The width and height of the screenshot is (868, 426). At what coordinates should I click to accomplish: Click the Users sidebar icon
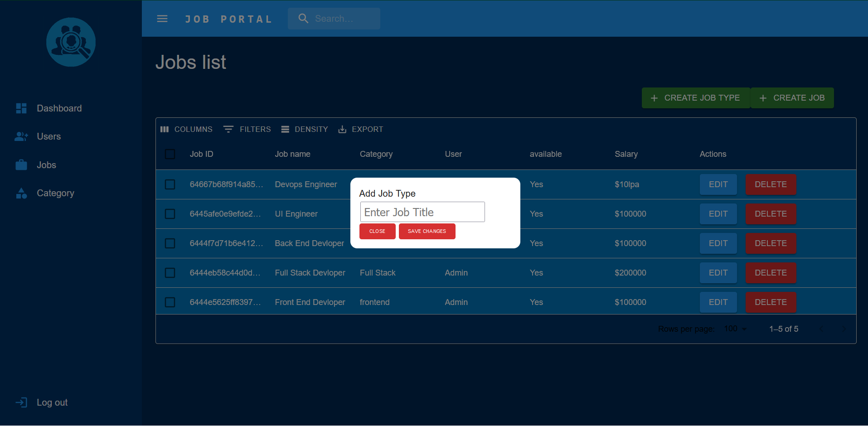[x=21, y=136]
